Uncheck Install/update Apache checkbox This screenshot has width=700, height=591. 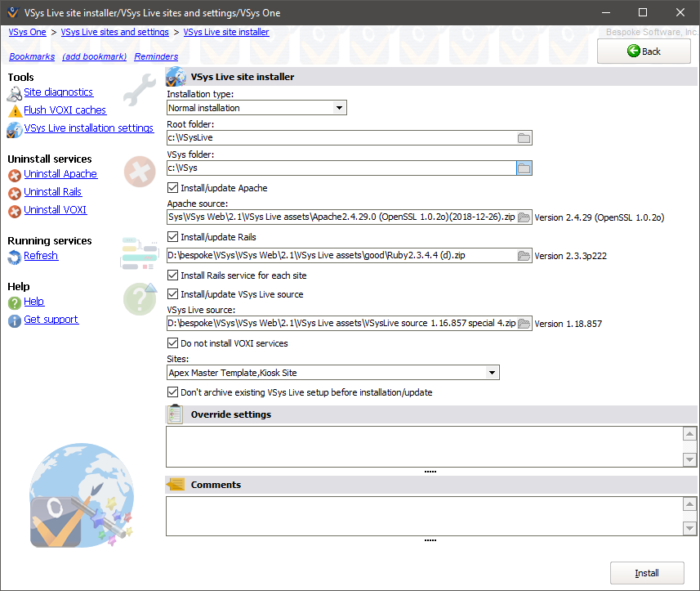172,188
